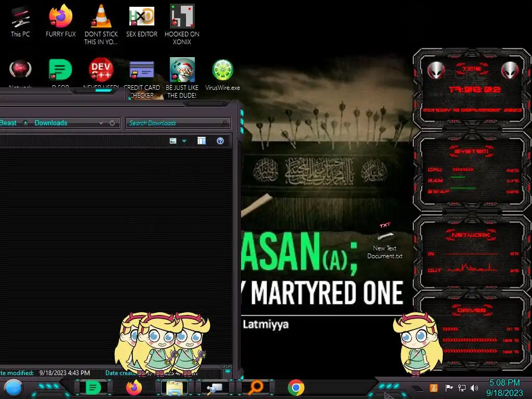Viewport: 532px width, 399px height.
Task: Toggle the Explorer preview pane icon
Action: (x=202, y=141)
